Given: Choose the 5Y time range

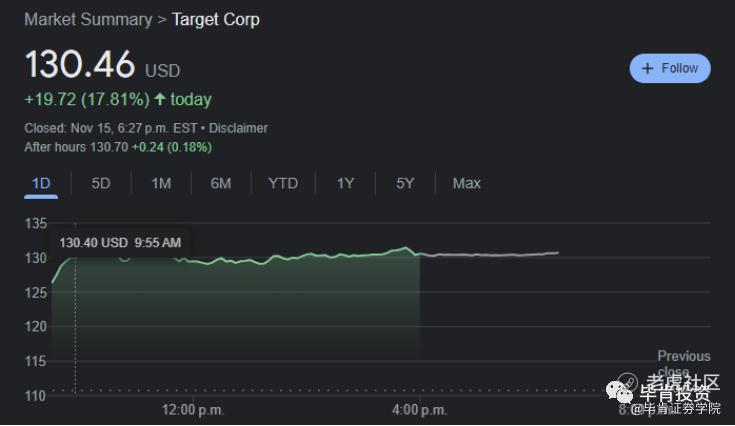Looking at the screenshot, I should pos(405,183).
